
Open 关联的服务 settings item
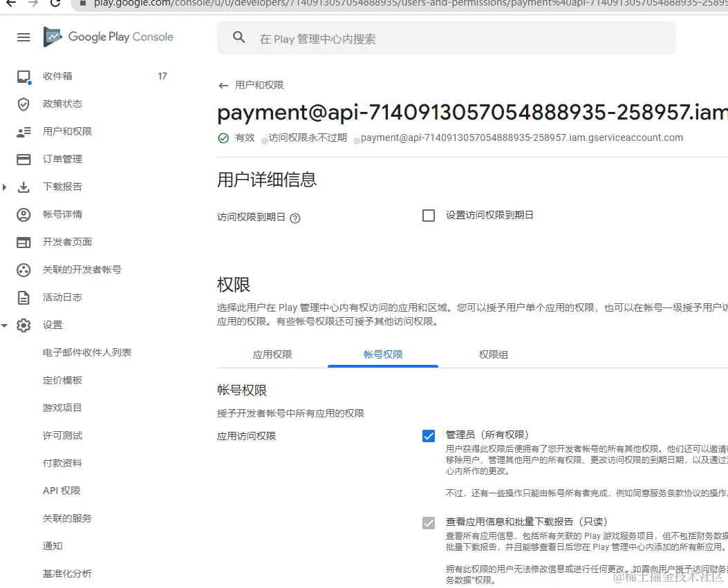tap(67, 518)
